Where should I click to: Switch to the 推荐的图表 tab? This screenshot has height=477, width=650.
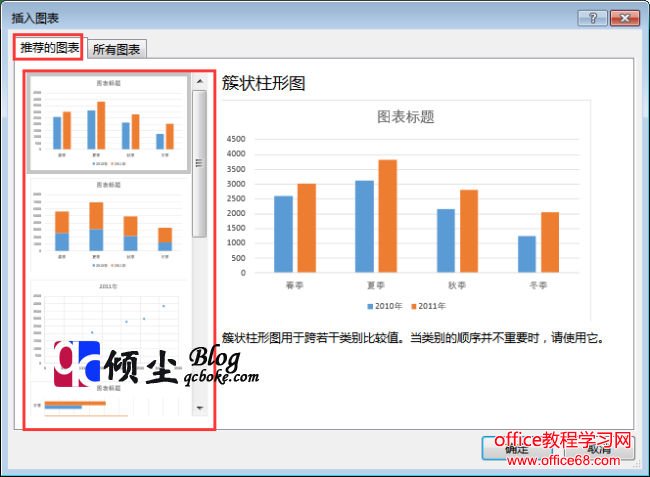pyautogui.click(x=49, y=48)
